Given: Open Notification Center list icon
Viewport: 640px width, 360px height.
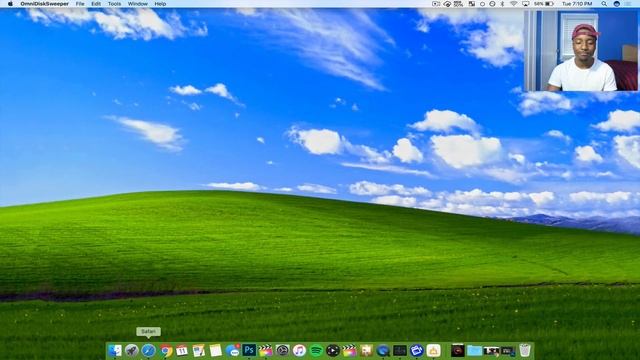Looking at the screenshot, I should coord(629,4).
